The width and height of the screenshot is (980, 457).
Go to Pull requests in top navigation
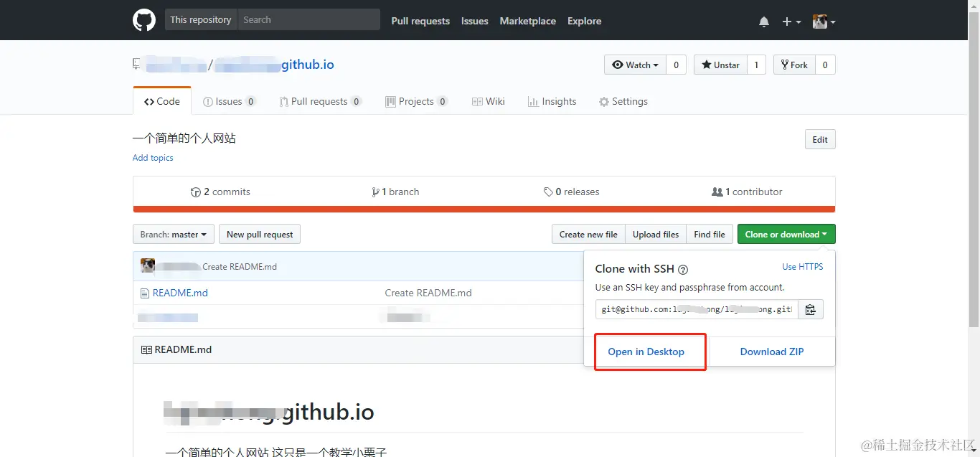420,21
